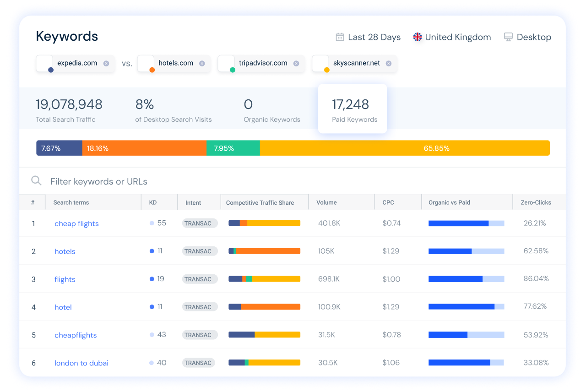The height and width of the screenshot is (392, 586).
Task: Click the 401.8K volume value
Action: click(329, 223)
